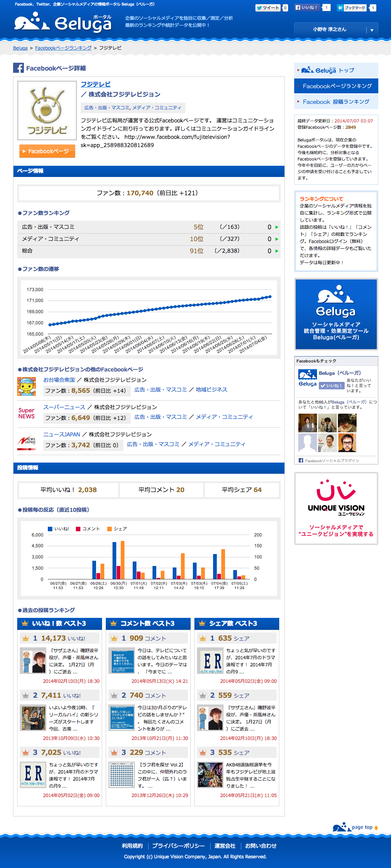Image resolution: width=391 pixels, height=868 pixels.
Task: Click the Beluga logo in Facebook widget
Action: [x=308, y=378]
